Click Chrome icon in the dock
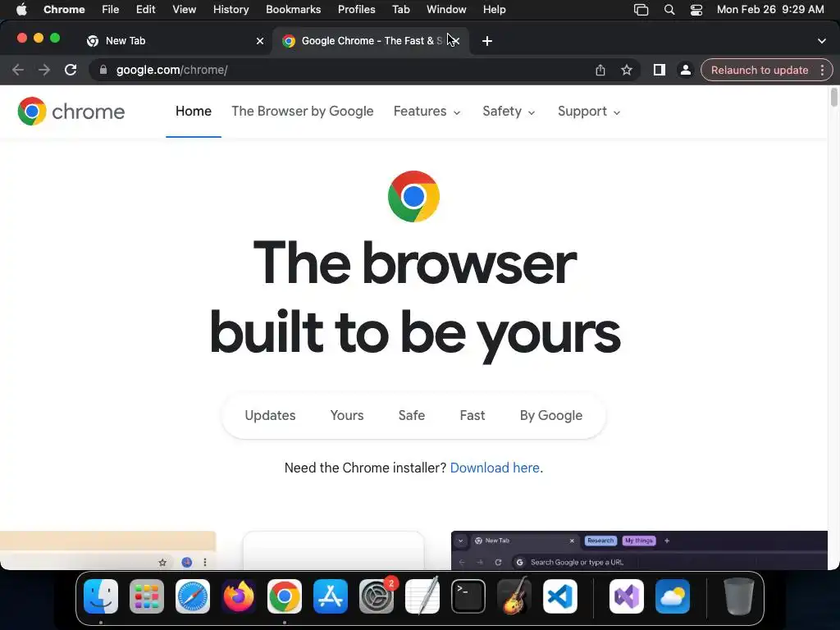Image resolution: width=840 pixels, height=630 pixels. point(285,596)
